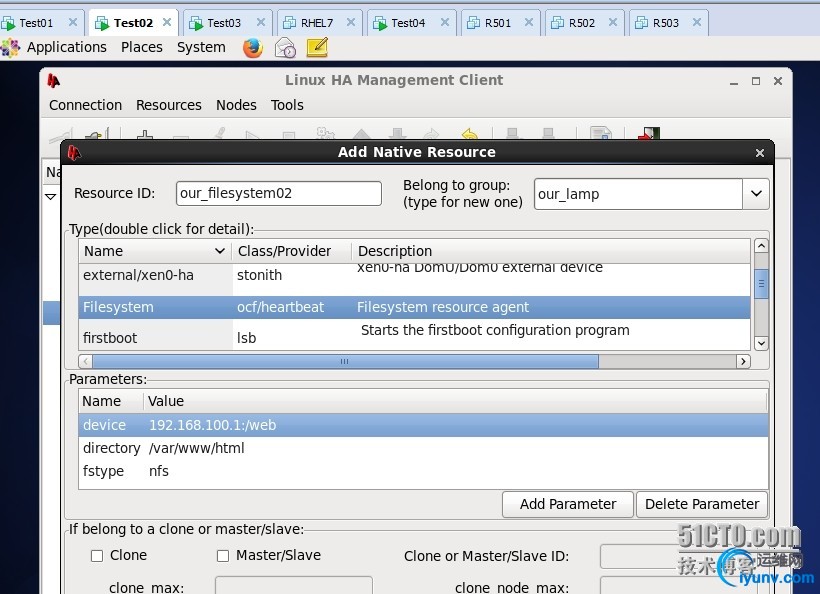This screenshot has height=594, width=820.
Task: Open the Resources menu
Action: pos(168,105)
